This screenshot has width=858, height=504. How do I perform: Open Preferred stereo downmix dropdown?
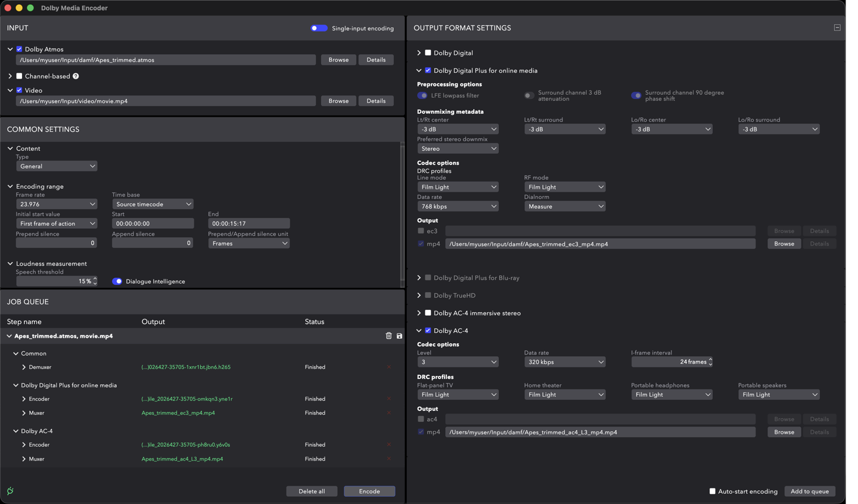click(x=458, y=148)
